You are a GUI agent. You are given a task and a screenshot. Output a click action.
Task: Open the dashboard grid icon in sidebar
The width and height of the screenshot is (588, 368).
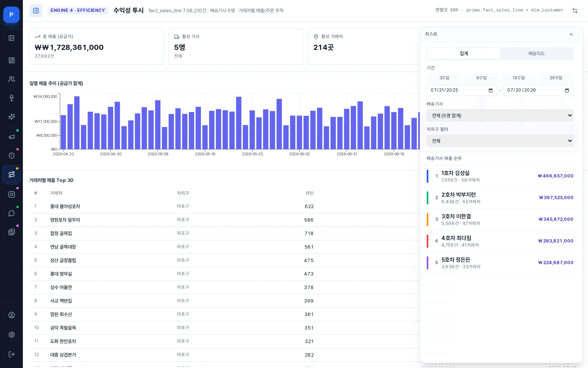pyautogui.click(x=11, y=60)
